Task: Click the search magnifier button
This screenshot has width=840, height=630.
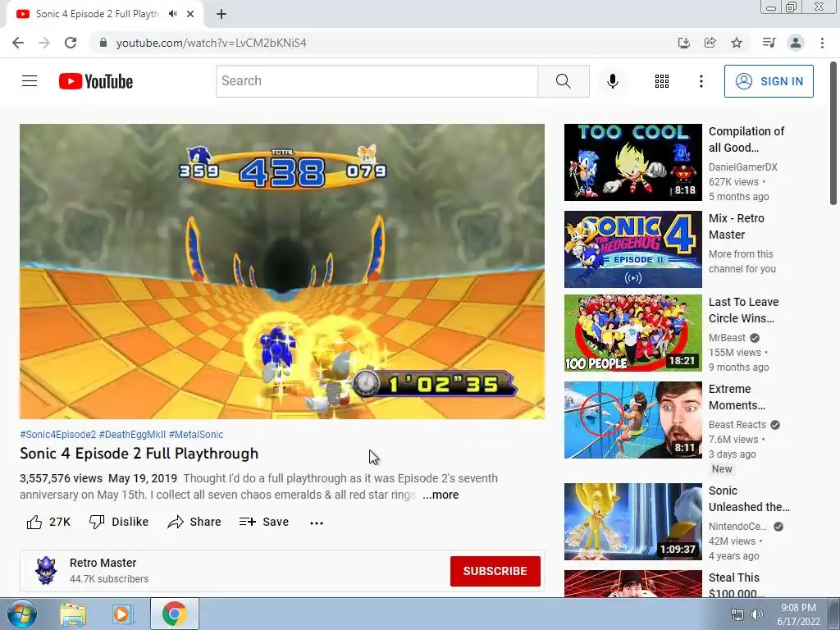Action: tap(563, 81)
